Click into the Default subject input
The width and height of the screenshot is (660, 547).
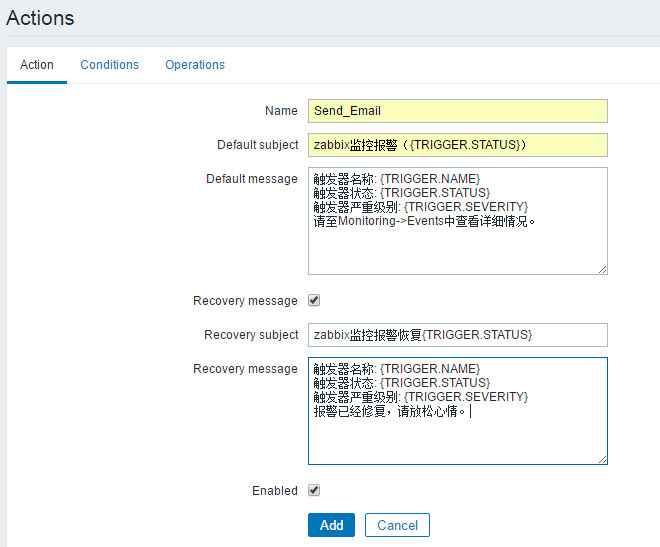[x=457, y=145]
